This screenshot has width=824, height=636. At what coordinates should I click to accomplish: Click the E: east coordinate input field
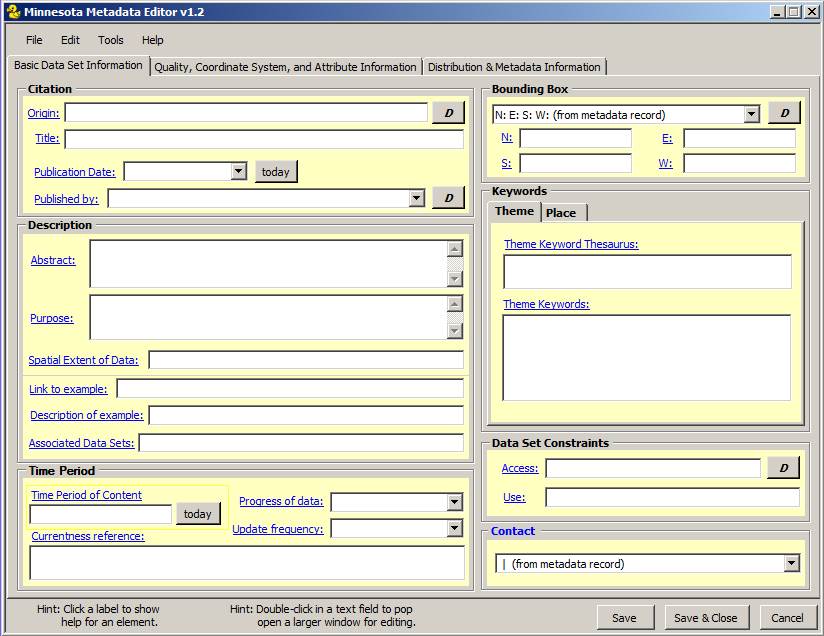pyautogui.click(x=739, y=138)
